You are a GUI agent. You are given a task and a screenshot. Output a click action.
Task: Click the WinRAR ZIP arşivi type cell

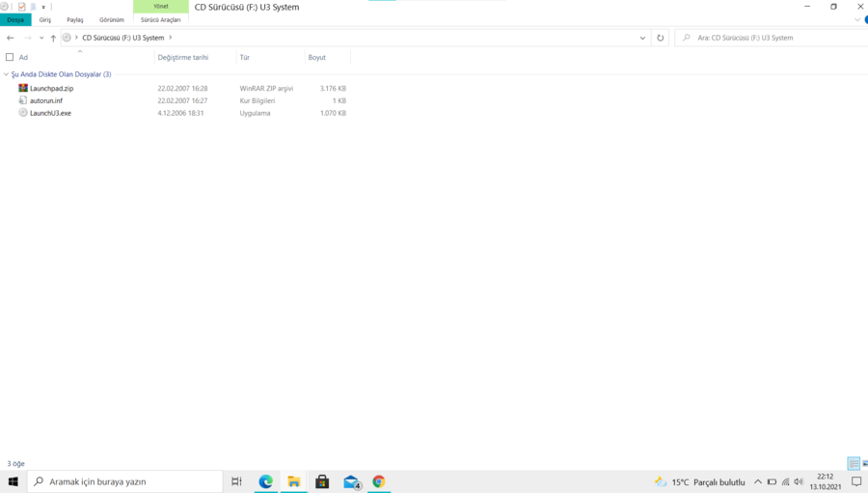coord(266,88)
